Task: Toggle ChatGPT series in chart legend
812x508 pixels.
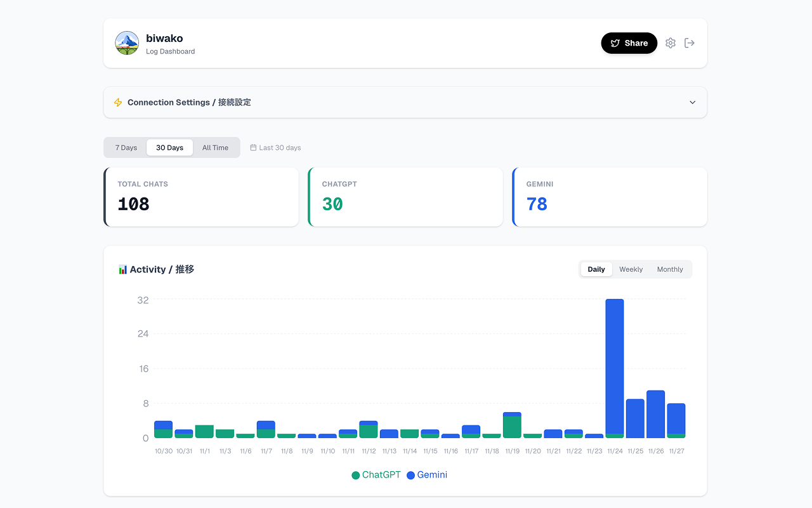Action: tap(376, 475)
